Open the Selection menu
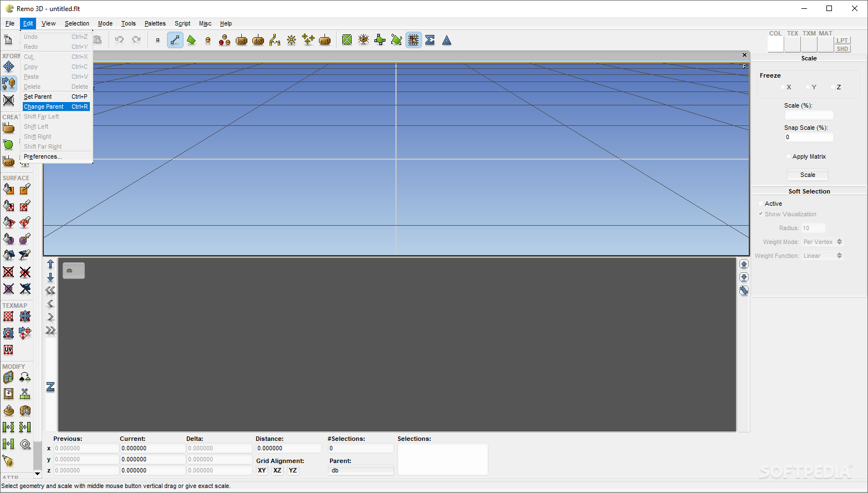Image resolution: width=868 pixels, height=493 pixels. 77,23
